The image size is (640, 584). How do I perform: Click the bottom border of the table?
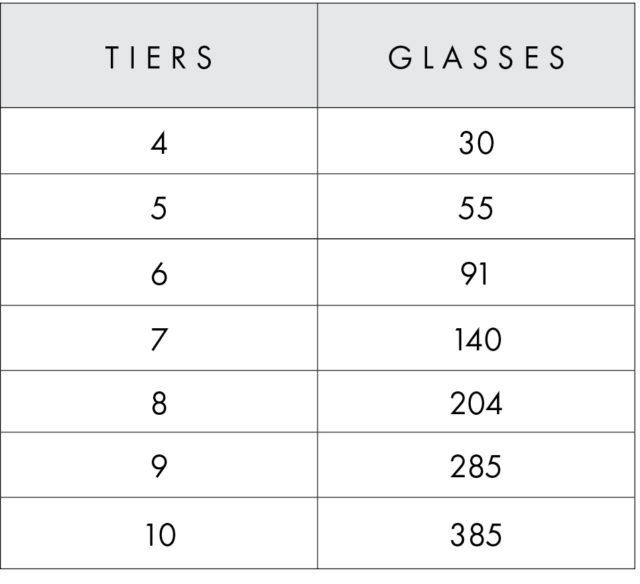[318, 568]
